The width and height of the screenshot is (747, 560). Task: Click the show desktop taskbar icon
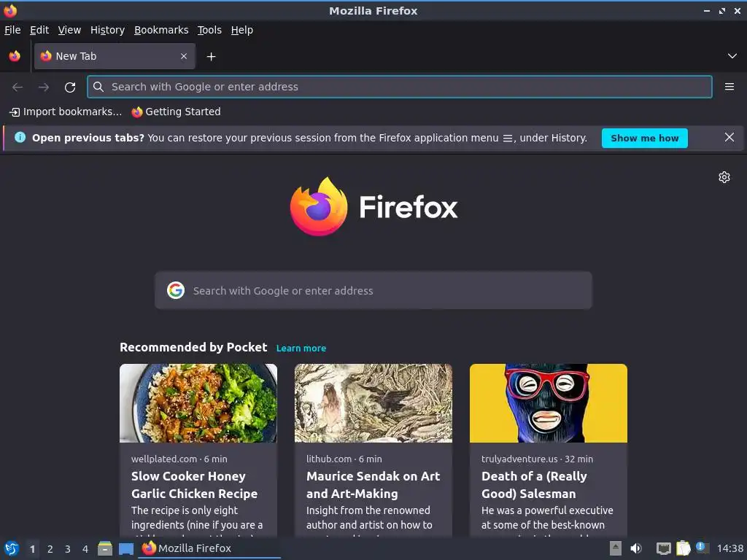[125, 548]
